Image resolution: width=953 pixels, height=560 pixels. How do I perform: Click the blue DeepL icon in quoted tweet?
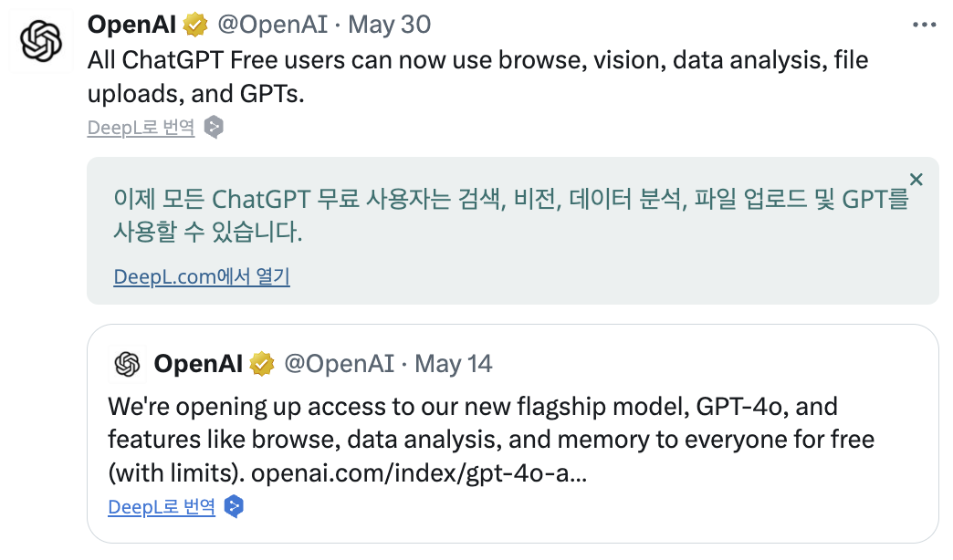click(x=233, y=505)
